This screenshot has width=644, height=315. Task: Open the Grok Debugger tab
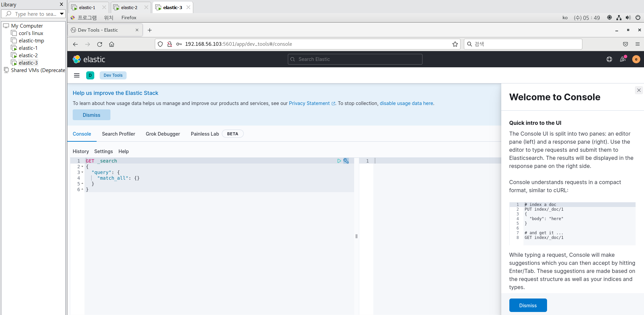163,134
